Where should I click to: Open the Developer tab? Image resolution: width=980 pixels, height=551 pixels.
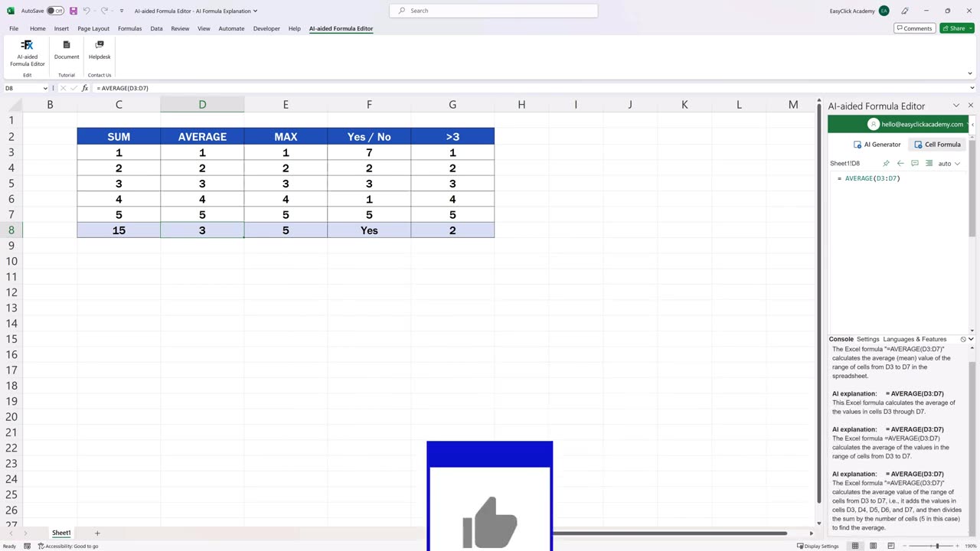tap(266, 28)
